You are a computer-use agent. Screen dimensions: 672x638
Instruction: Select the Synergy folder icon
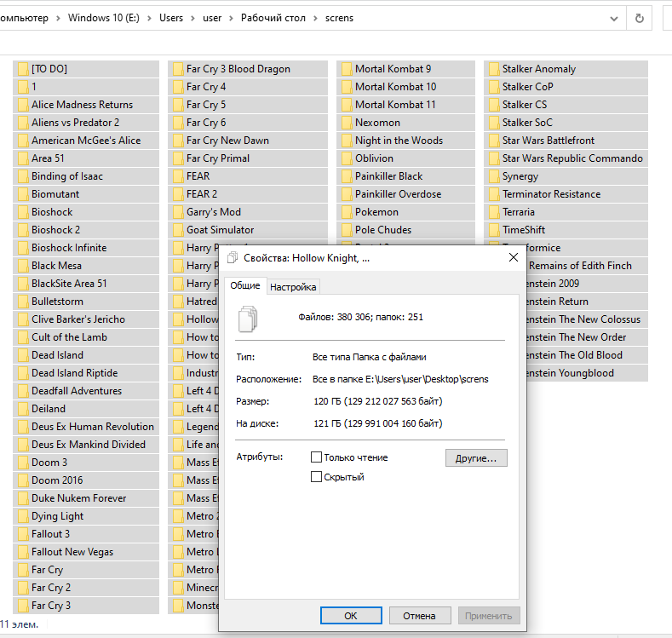[x=494, y=176]
